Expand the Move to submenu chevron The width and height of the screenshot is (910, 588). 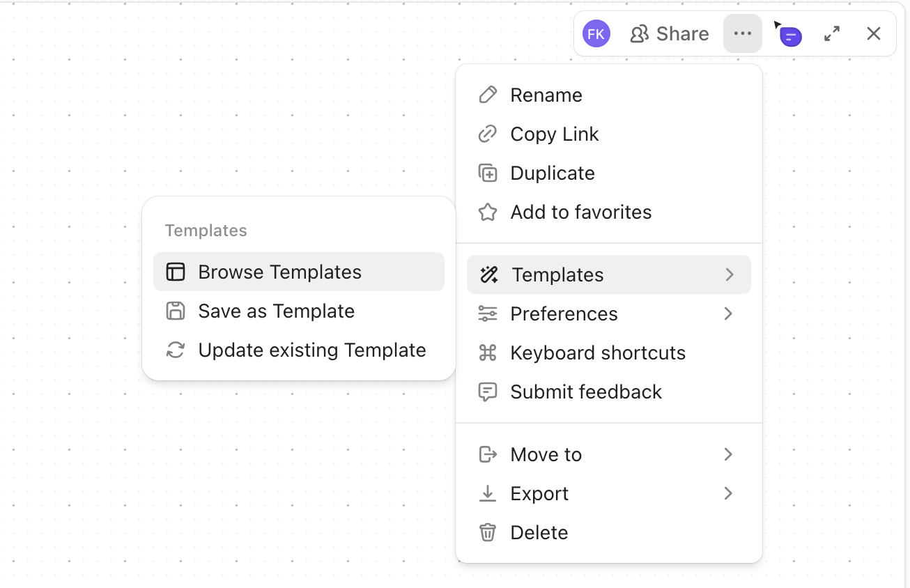point(728,454)
